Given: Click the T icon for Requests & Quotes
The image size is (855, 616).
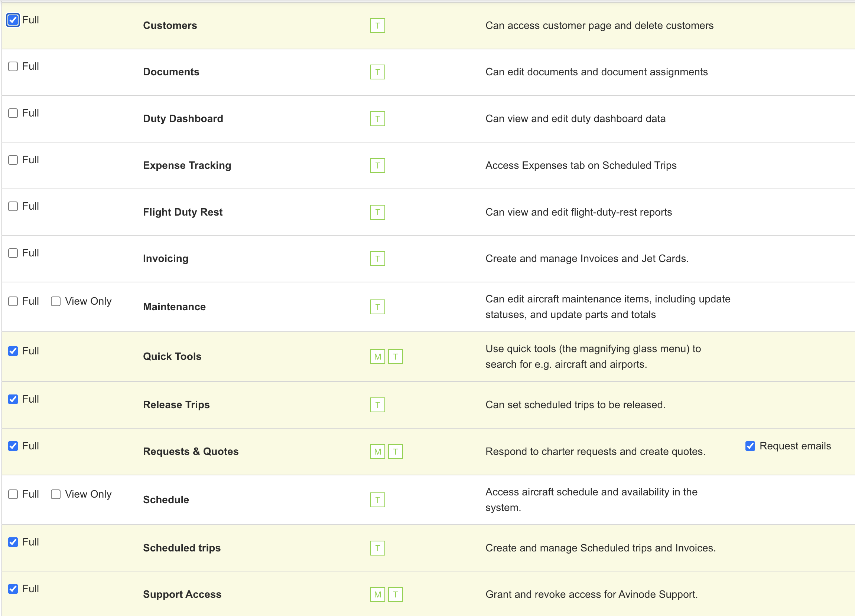Looking at the screenshot, I should click(396, 451).
